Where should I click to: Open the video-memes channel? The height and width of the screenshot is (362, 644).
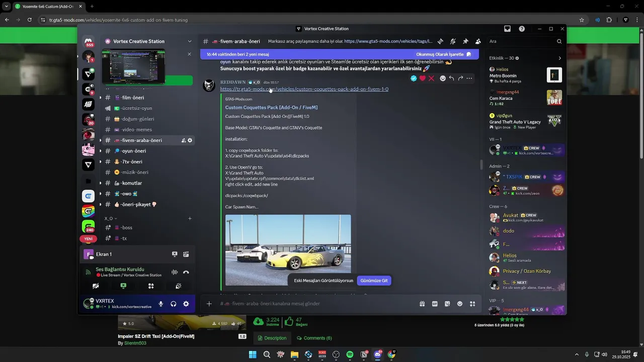pyautogui.click(x=148, y=130)
